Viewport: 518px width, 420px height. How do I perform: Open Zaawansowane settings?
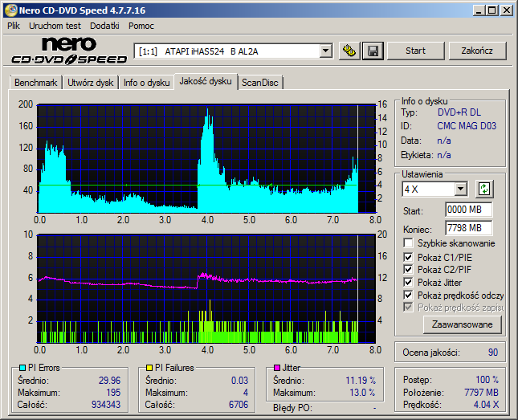tap(462, 324)
